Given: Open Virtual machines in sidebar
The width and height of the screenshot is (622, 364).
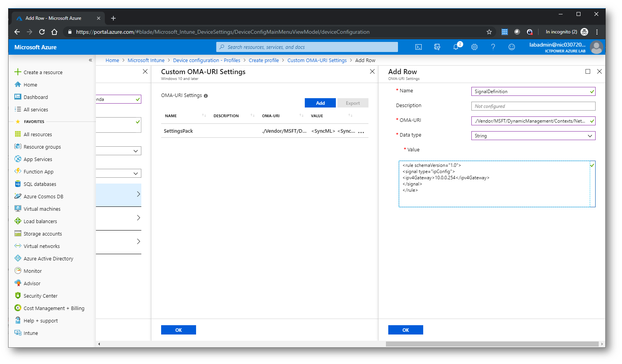Looking at the screenshot, I should [x=42, y=209].
